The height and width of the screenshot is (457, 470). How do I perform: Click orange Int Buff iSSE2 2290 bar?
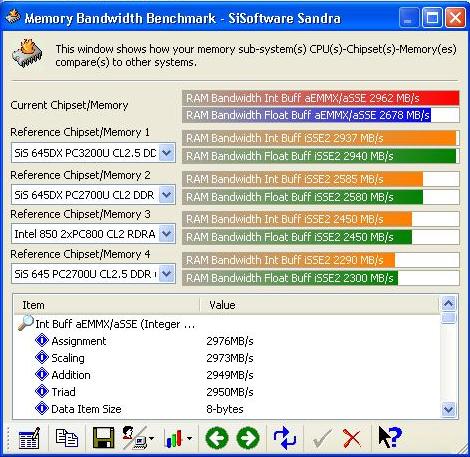pos(289,260)
